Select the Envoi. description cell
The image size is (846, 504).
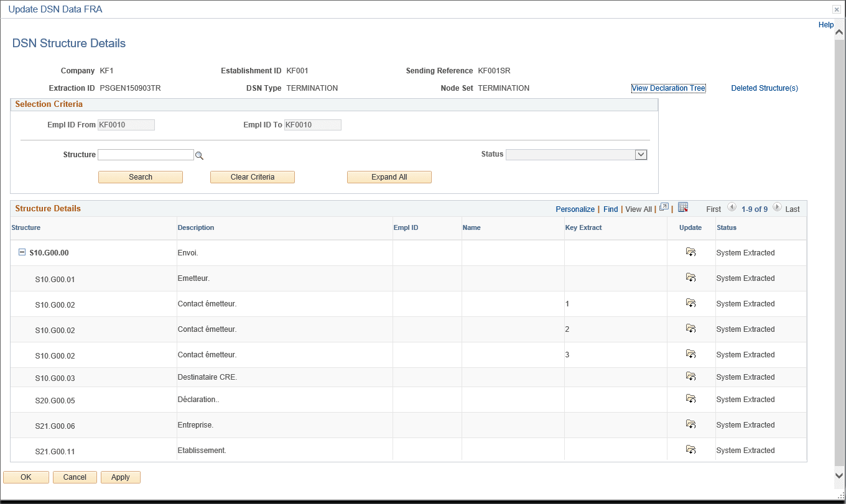(188, 253)
